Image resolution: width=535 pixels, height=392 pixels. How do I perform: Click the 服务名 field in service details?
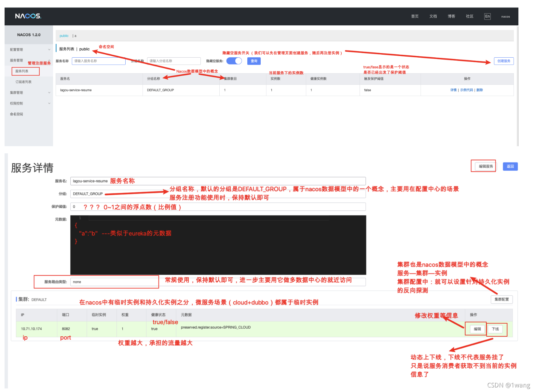pos(218,181)
